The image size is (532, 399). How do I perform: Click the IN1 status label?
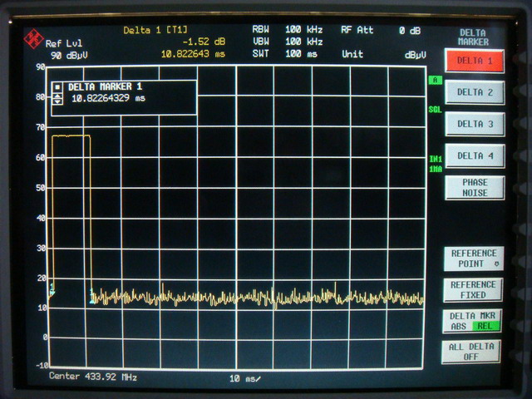436,159
